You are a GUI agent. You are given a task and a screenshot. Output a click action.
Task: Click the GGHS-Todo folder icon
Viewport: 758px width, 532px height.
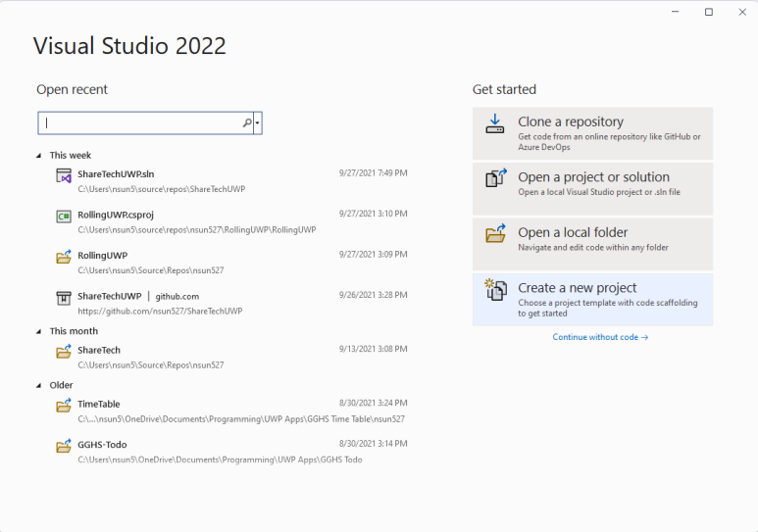pyautogui.click(x=64, y=446)
